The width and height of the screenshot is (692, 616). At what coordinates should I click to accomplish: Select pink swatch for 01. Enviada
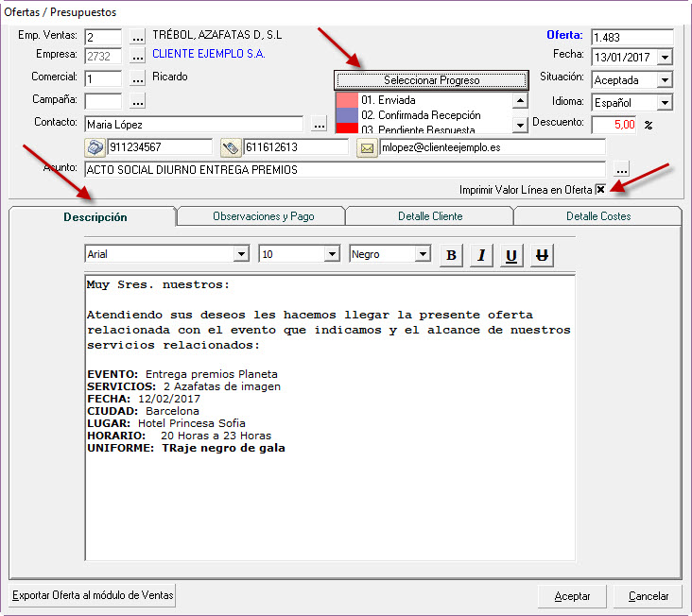(x=347, y=100)
